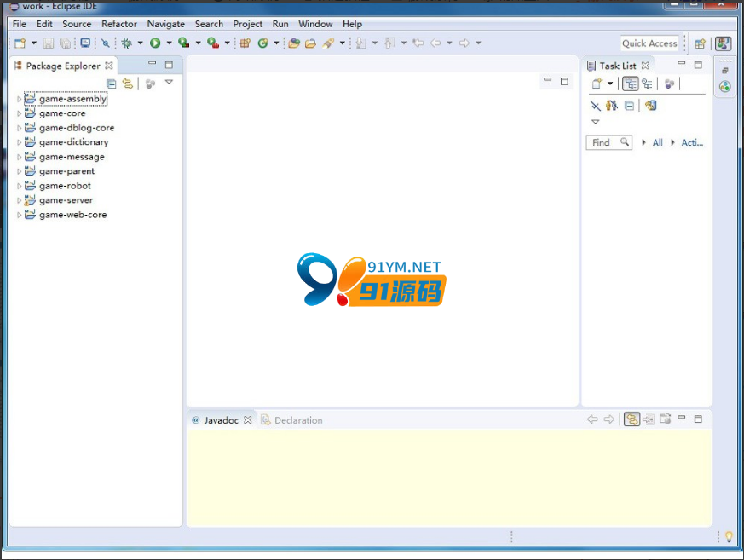
Task: Open the Refactor menu
Action: 119,24
